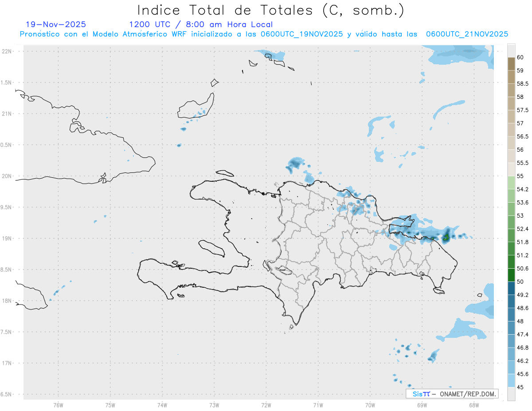
Task: Click the '72W' longitude label
Action: coord(266,405)
